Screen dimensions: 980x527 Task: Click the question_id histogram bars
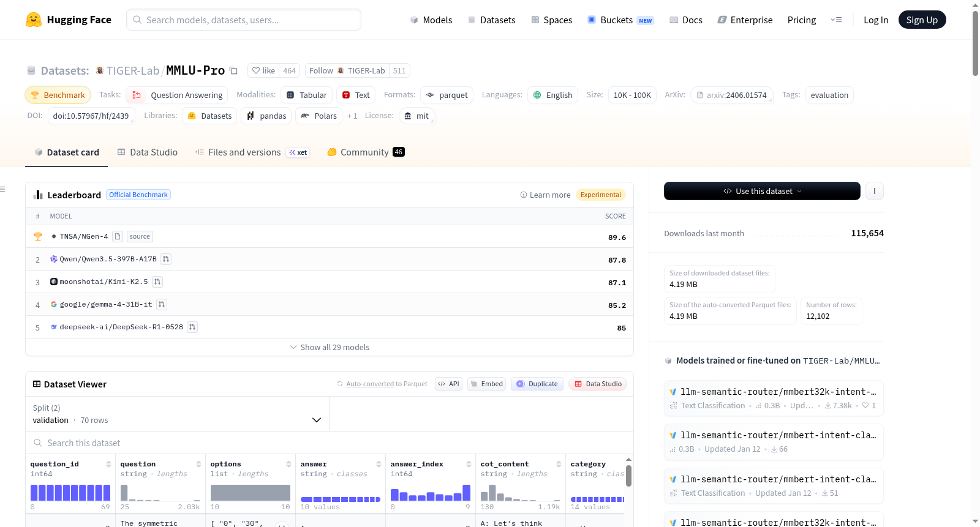[70, 493]
